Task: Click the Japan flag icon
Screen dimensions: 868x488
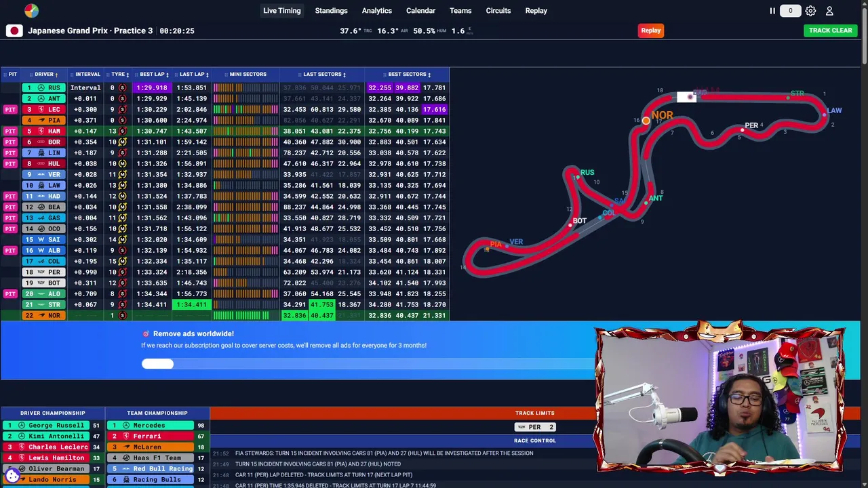Action: point(14,30)
